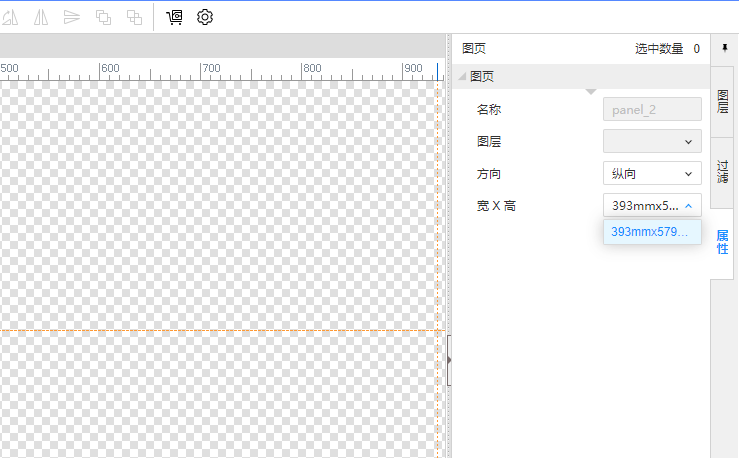Click the flip vertical icon
Screen dimensions: 739x458
72,17
